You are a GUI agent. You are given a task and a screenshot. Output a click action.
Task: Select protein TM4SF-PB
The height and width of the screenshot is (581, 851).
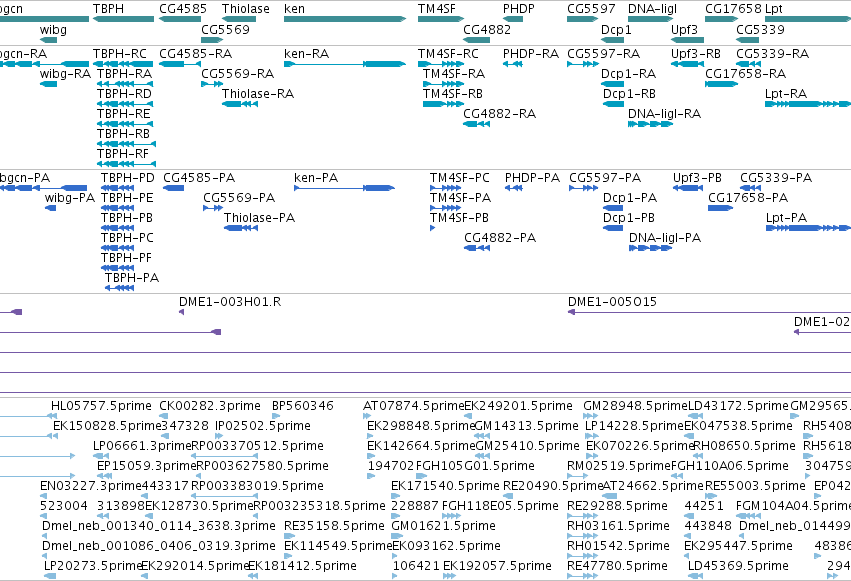pyautogui.click(x=433, y=228)
